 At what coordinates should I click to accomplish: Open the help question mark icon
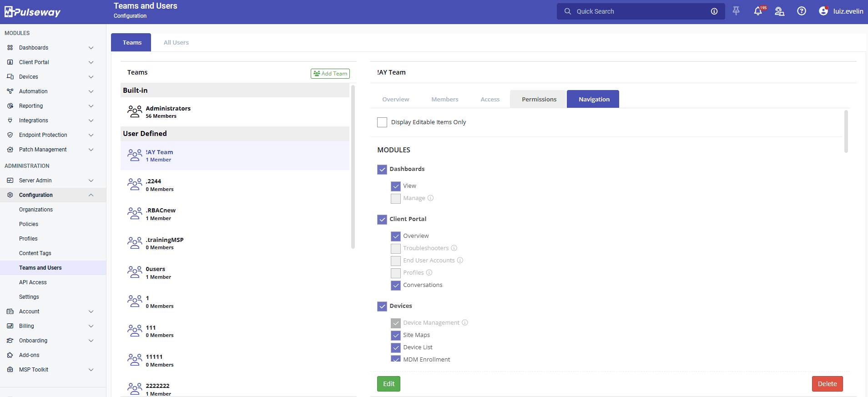[802, 11]
